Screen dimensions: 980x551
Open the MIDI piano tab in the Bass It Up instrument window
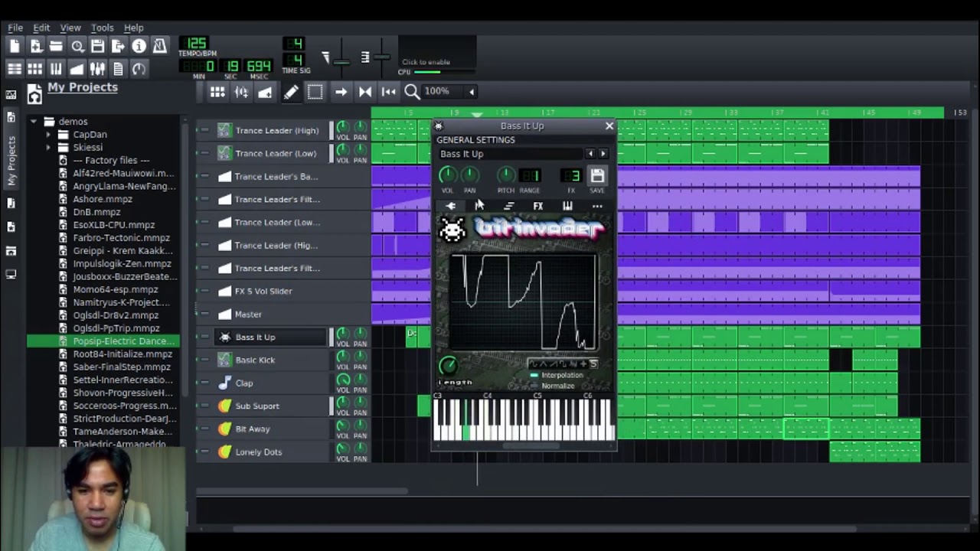tap(567, 206)
